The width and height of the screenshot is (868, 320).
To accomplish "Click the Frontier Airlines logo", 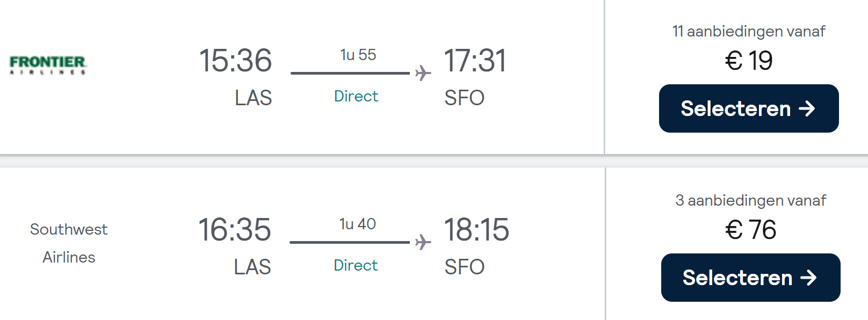I will coord(48,64).
